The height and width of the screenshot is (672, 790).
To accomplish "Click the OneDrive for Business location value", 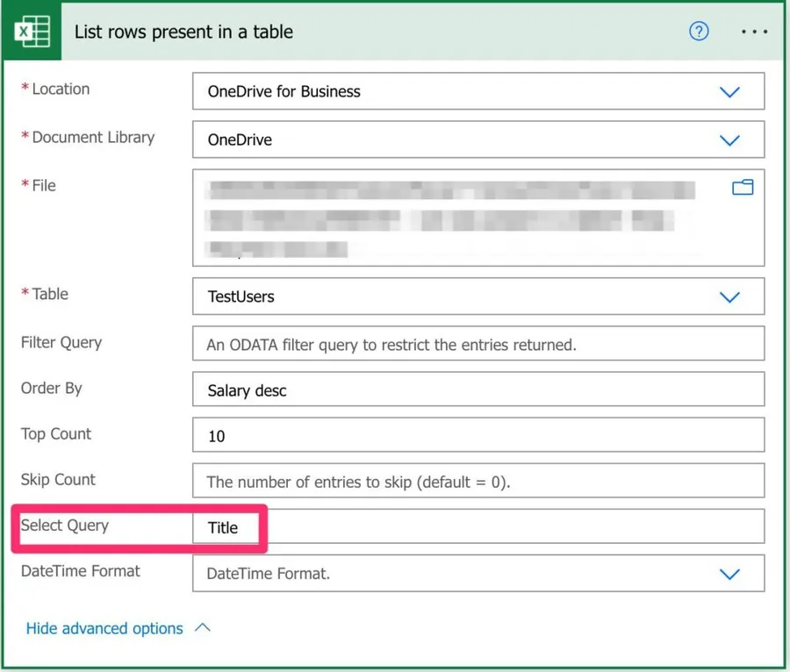I will [284, 91].
